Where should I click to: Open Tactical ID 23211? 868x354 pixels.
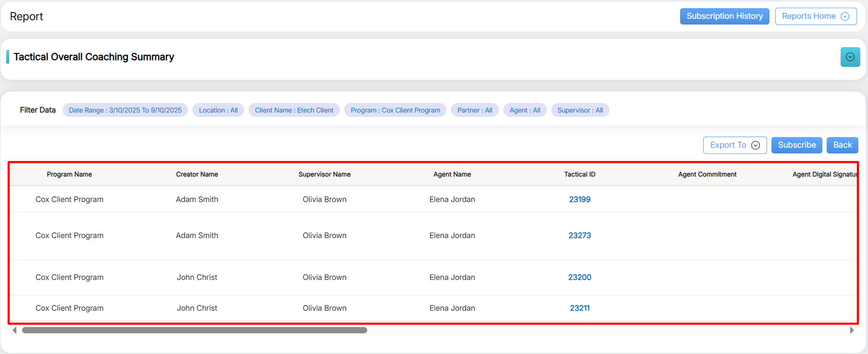580,308
